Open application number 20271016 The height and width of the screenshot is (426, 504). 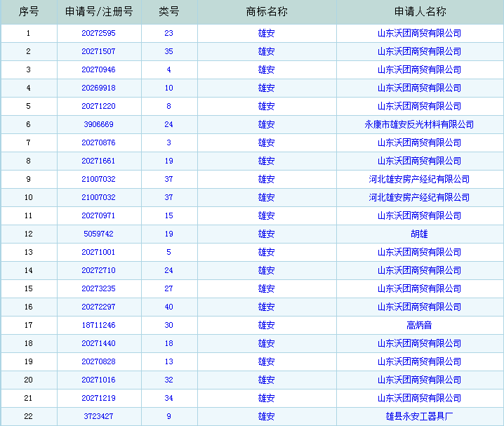[98, 380]
